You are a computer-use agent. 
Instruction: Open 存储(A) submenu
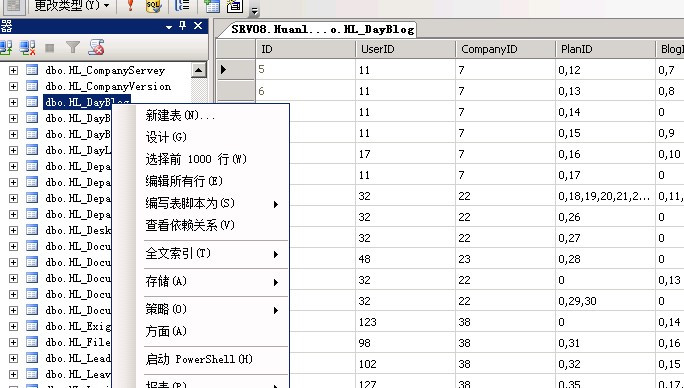click(201, 282)
